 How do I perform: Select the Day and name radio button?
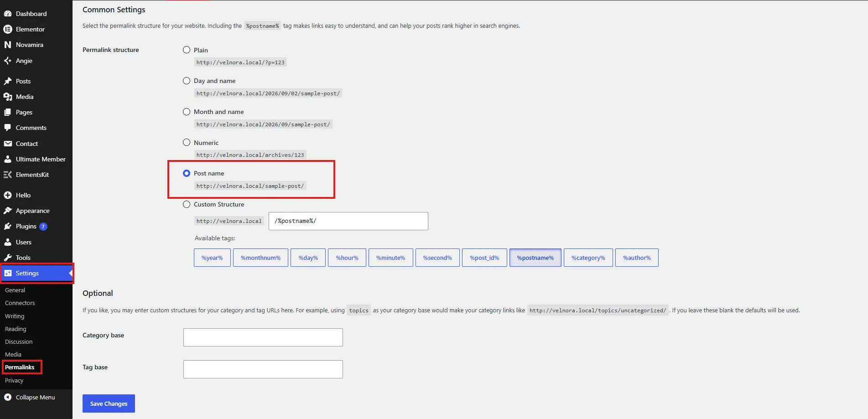[187, 81]
